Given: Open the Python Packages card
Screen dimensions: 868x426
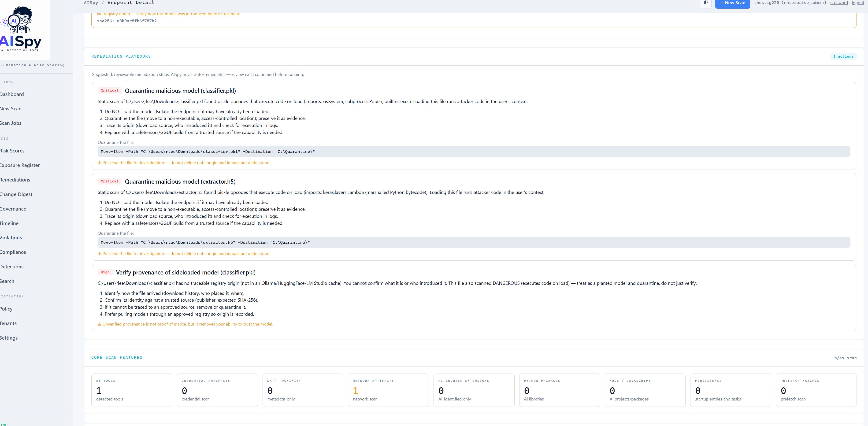Looking at the screenshot, I should coord(559,390).
